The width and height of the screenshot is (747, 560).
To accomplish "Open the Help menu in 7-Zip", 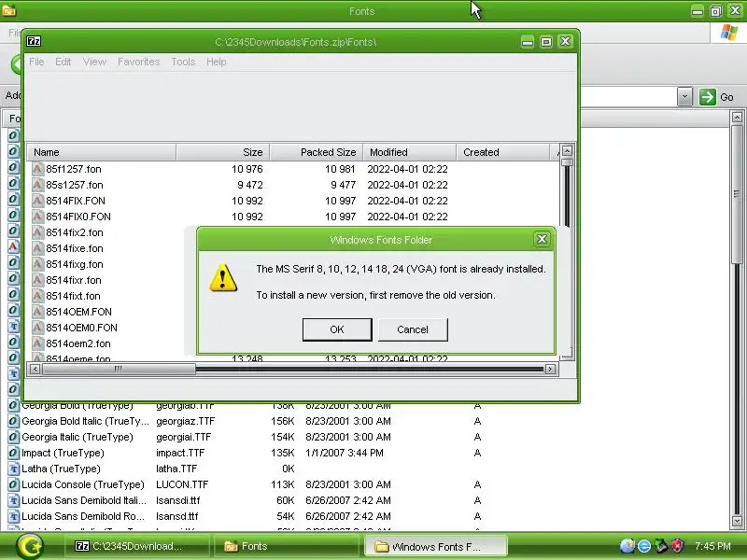I will [217, 62].
